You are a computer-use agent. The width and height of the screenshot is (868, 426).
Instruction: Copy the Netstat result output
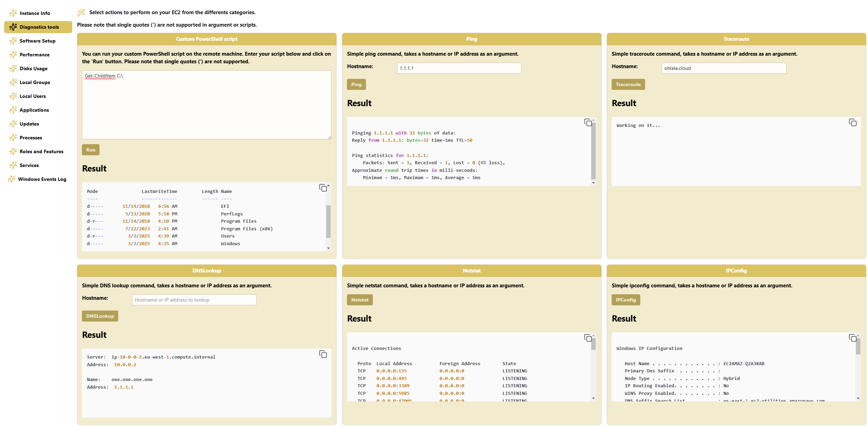click(588, 338)
